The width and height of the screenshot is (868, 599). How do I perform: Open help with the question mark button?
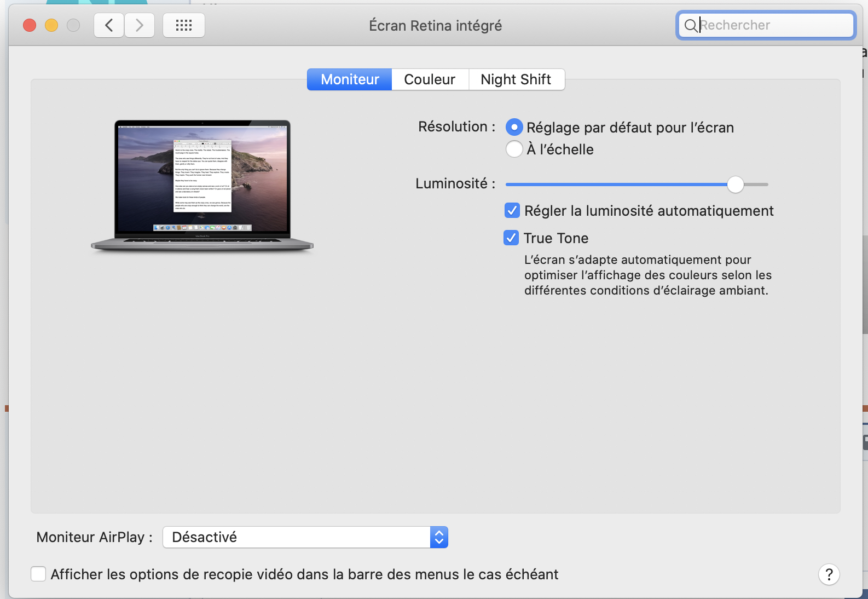click(829, 574)
